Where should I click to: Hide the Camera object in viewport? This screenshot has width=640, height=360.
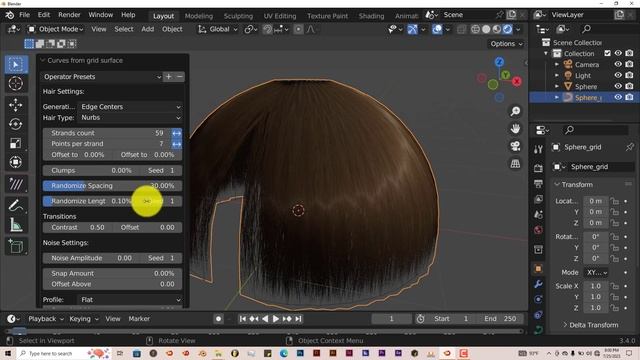(x=618, y=64)
